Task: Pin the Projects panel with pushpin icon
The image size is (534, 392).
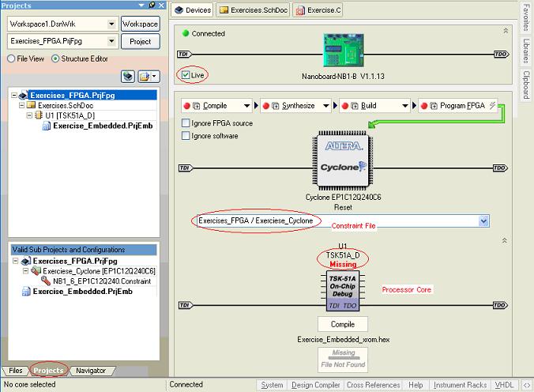Action: coord(152,5)
